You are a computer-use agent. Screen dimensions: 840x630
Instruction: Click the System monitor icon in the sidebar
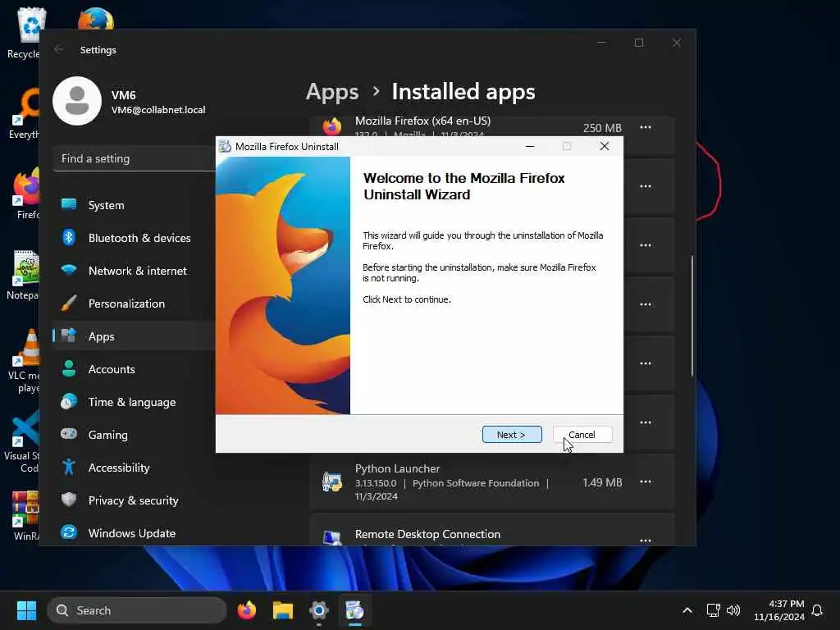pyautogui.click(x=69, y=204)
